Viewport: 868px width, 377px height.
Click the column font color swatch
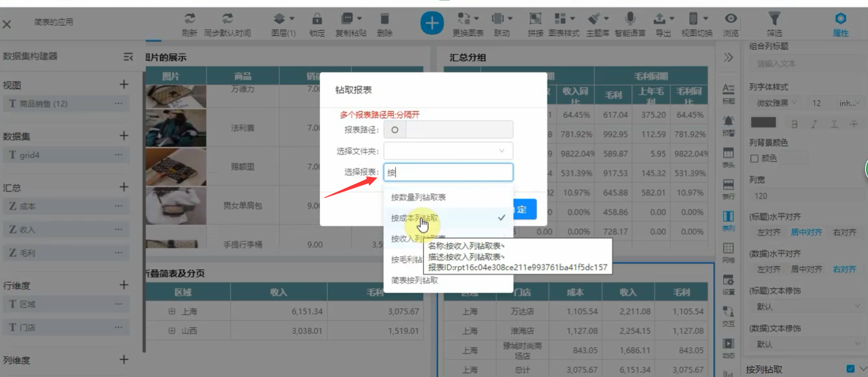point(763,124)
